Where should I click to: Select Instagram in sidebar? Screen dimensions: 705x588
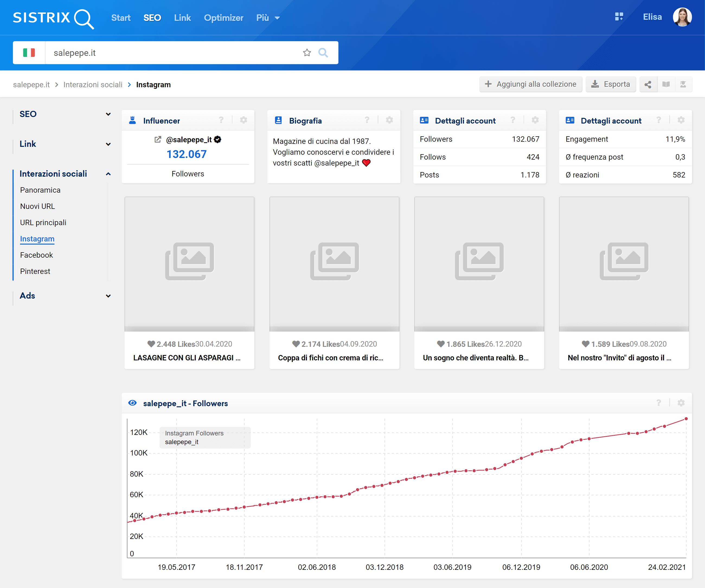[x=37, y=239]
